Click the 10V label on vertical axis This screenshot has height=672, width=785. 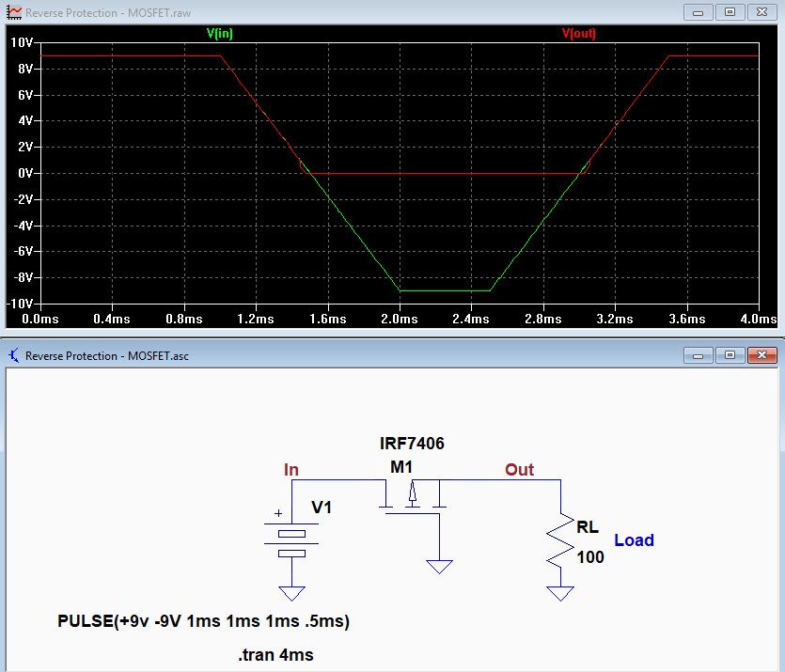22,42
